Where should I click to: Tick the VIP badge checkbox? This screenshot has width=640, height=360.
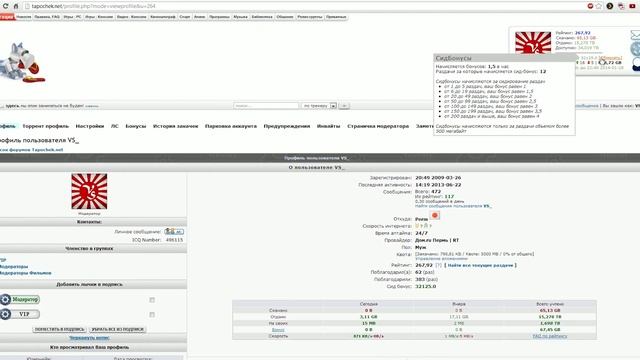152,315
